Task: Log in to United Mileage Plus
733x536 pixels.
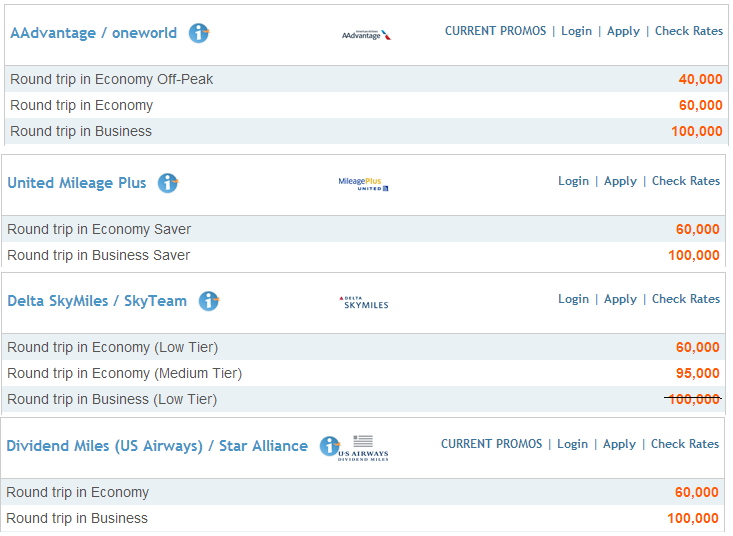Action: point(574,181)
